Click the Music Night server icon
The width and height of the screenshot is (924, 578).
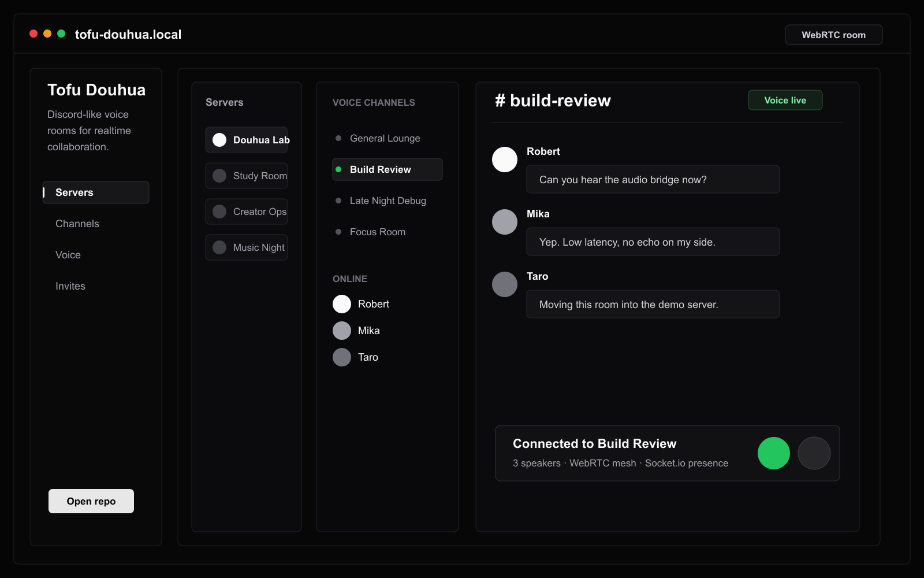pos(219,247)
